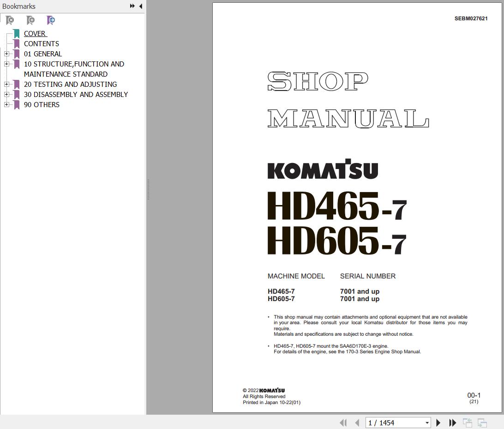
Task: Click the SHOP heading on the page
Action: coord(318,81)
